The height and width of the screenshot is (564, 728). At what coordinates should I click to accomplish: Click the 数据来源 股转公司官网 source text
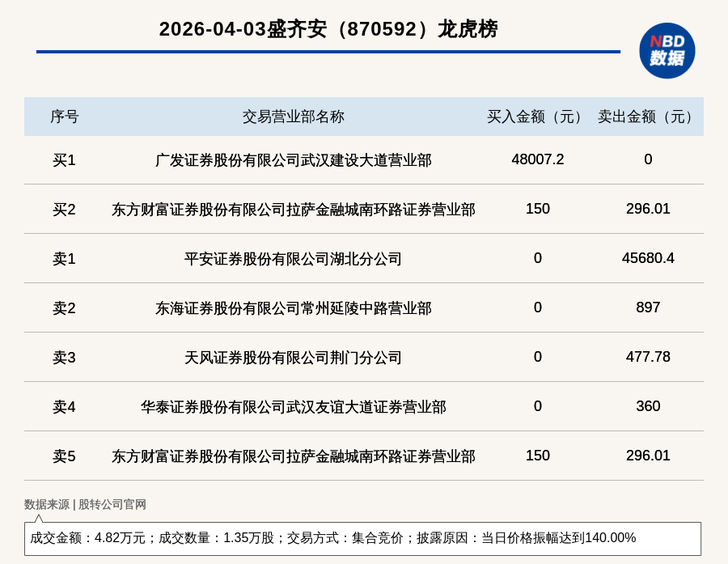(85, 504)
